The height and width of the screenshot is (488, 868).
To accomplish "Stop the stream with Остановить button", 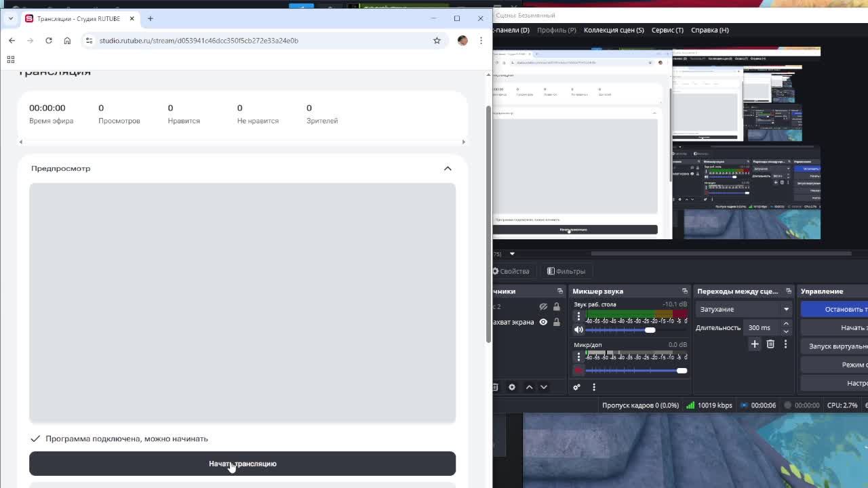I will (x=835, y=309).
